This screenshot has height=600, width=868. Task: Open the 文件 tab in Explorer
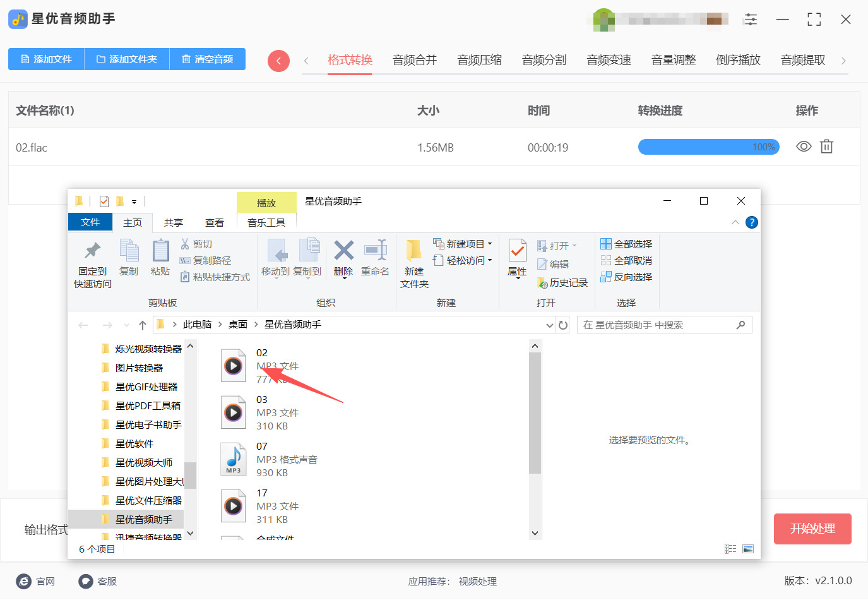(x=90, y=222)
